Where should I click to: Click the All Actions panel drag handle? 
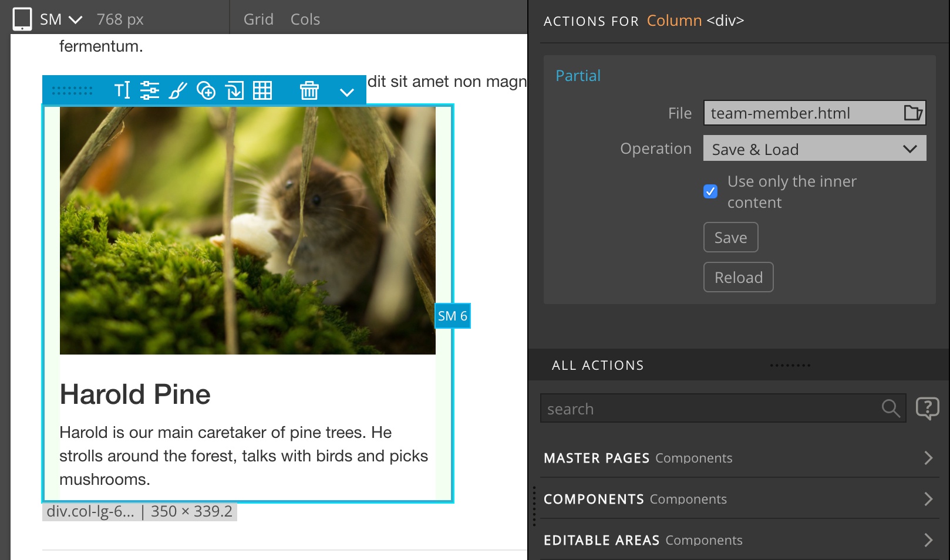[790, 365]
